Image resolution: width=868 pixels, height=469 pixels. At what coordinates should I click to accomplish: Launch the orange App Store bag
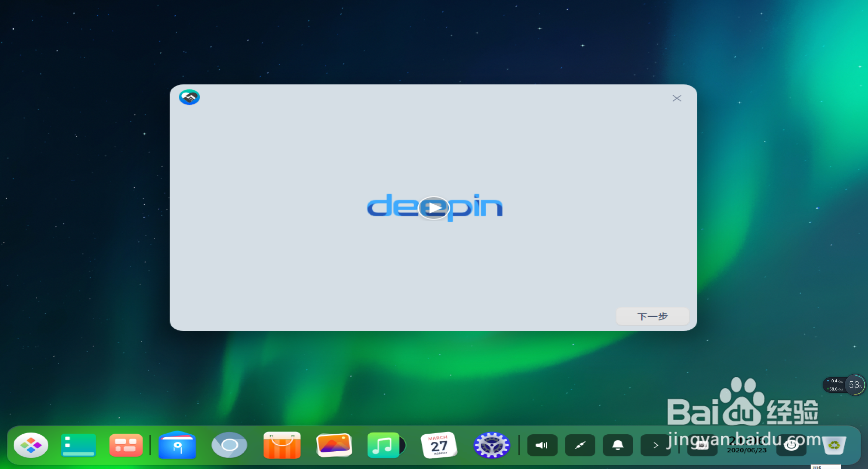pos(282,445)
